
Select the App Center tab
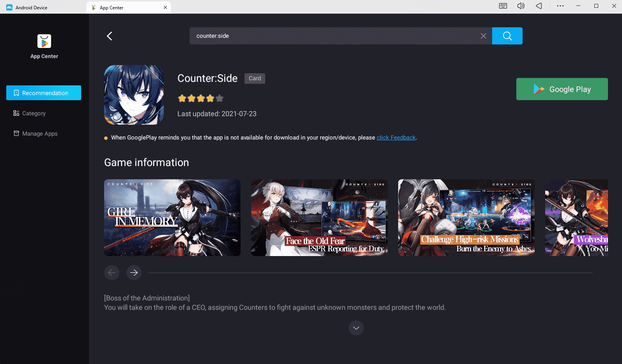click(x=129, y=7)
